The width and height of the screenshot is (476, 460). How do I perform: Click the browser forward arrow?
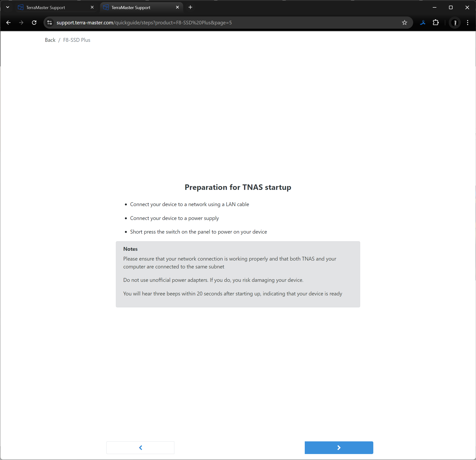click(21, 23)
